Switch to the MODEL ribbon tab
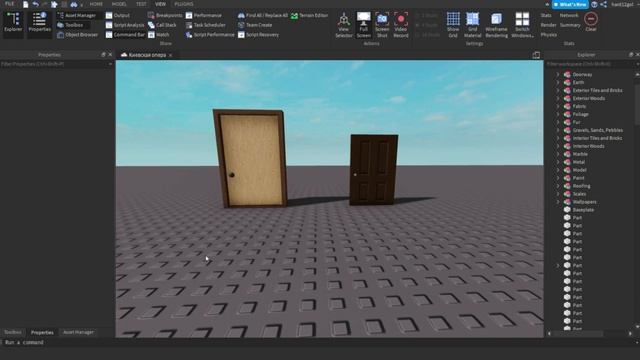This screenshot has height=360, width=640. click(x=119, y=4)
